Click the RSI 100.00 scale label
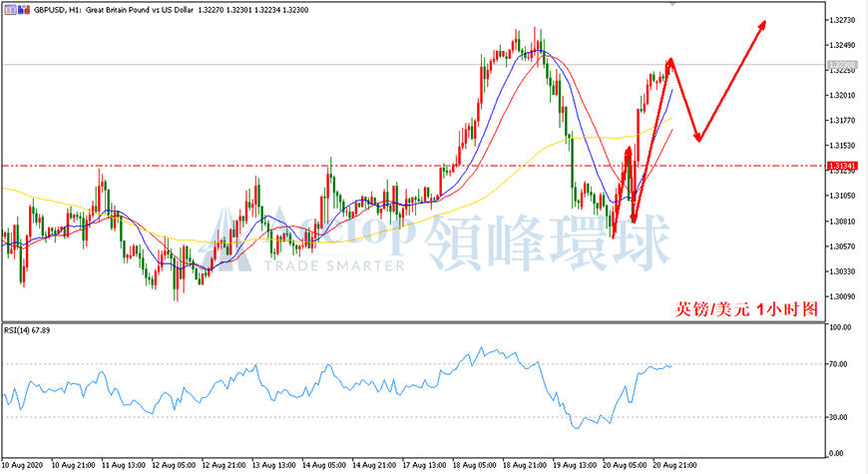This screenshot has height=474, width=868. coord(840,327)
